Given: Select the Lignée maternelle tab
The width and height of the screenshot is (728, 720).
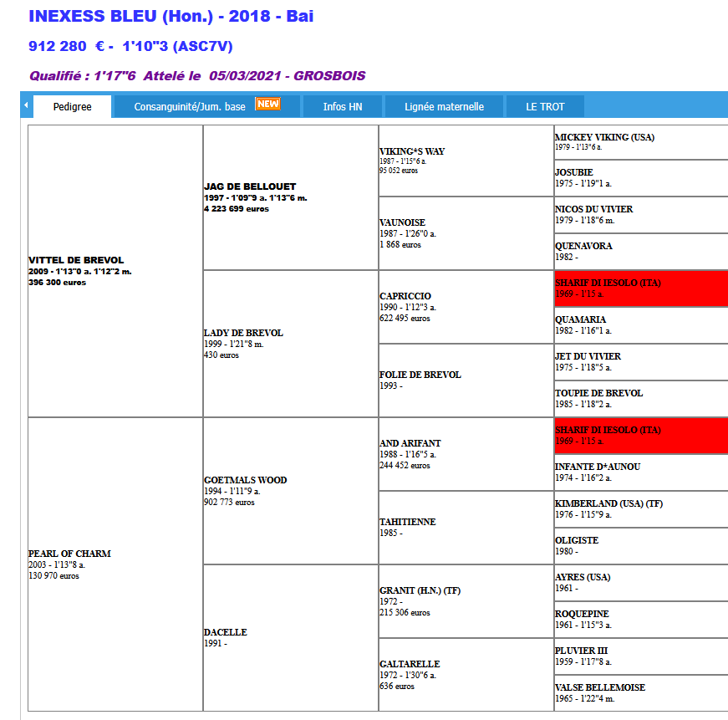Looking at the screenshot, I should (444, 107).
